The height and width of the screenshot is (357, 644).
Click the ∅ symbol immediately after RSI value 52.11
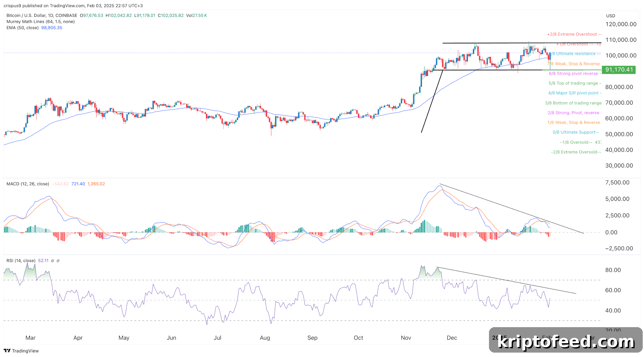pos(53,261)
